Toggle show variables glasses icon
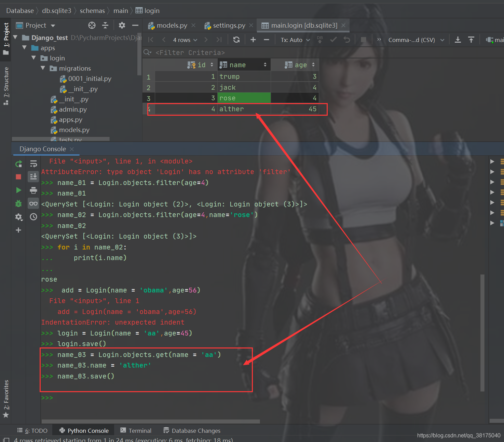Screen dimensions: 504x442 click(33, 203)
